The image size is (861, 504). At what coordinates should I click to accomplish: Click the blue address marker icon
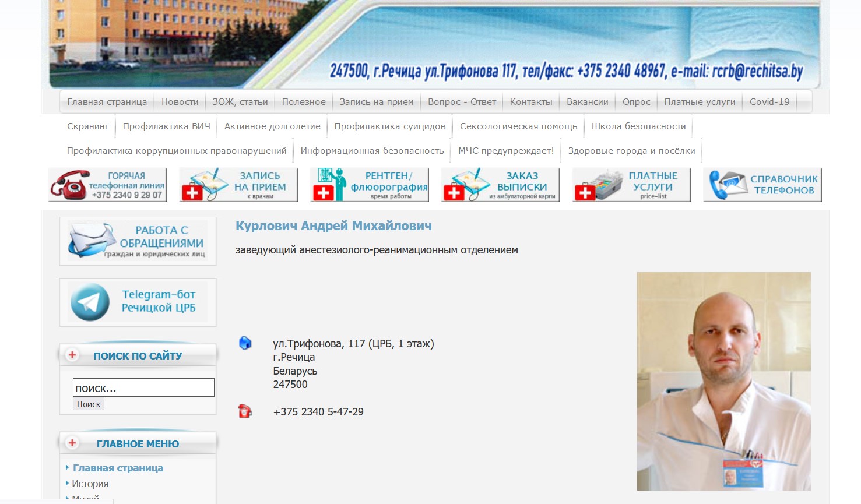[x=245, y=343]
